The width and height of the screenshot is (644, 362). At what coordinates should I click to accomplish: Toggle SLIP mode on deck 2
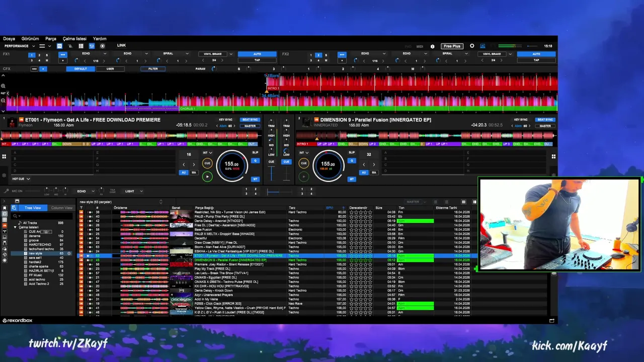tap(352, 152)
